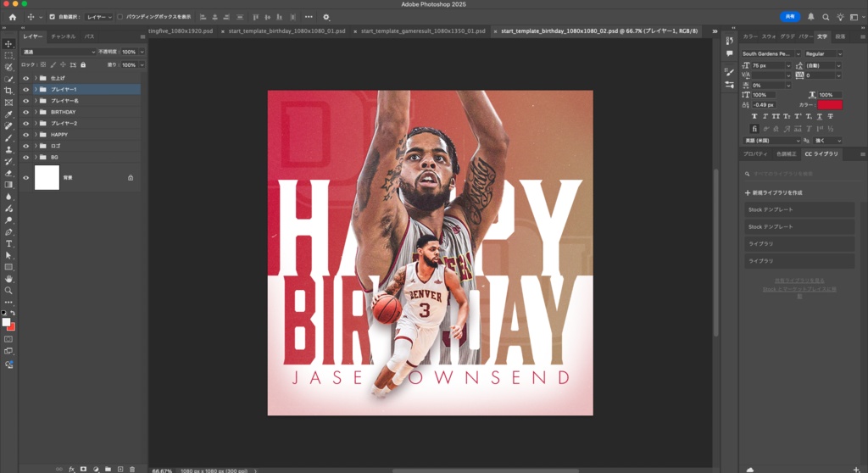Open the first Stock テンプレート library
Screen dimensions: 868x473
[799, 210]
